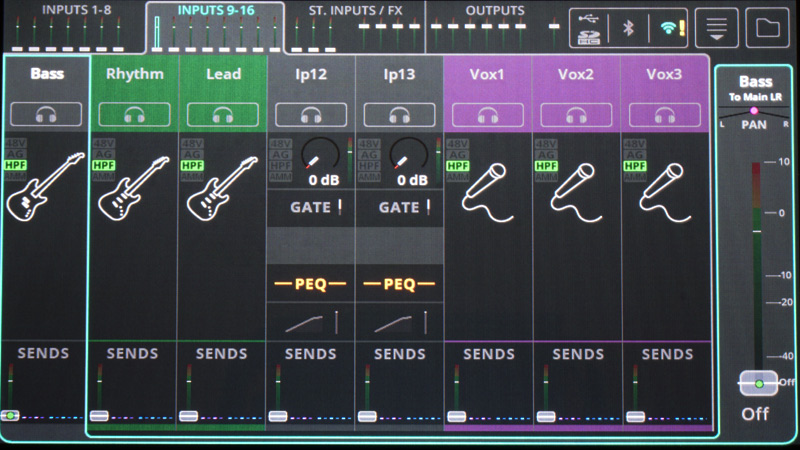The width and height of the screenshot is (800, 450).
Task: Open the PEQ for channel Ip13
Action: [x=399, y=284]
